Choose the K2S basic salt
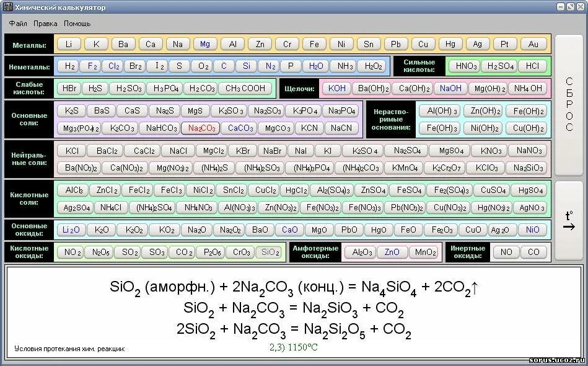This screenshot has height=366, width=588. (72, 111)
